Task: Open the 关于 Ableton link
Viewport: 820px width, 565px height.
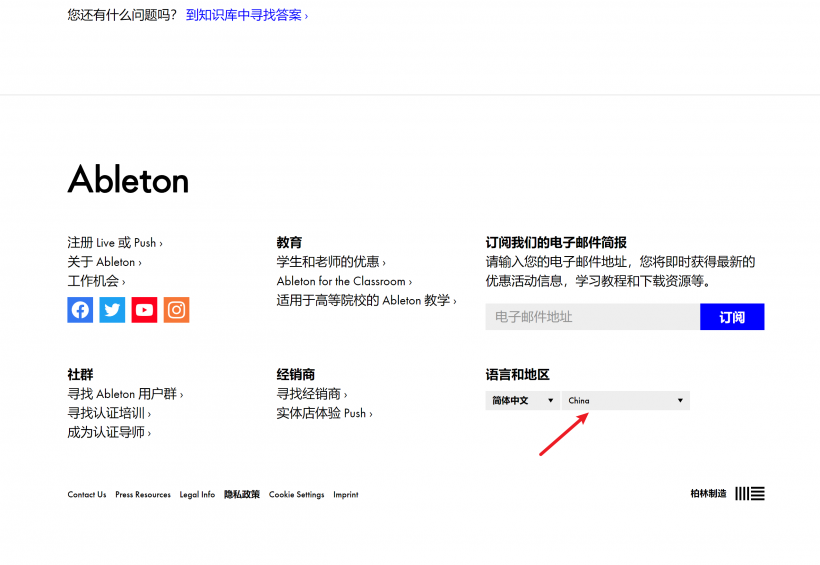Action: tap(105, 262)
